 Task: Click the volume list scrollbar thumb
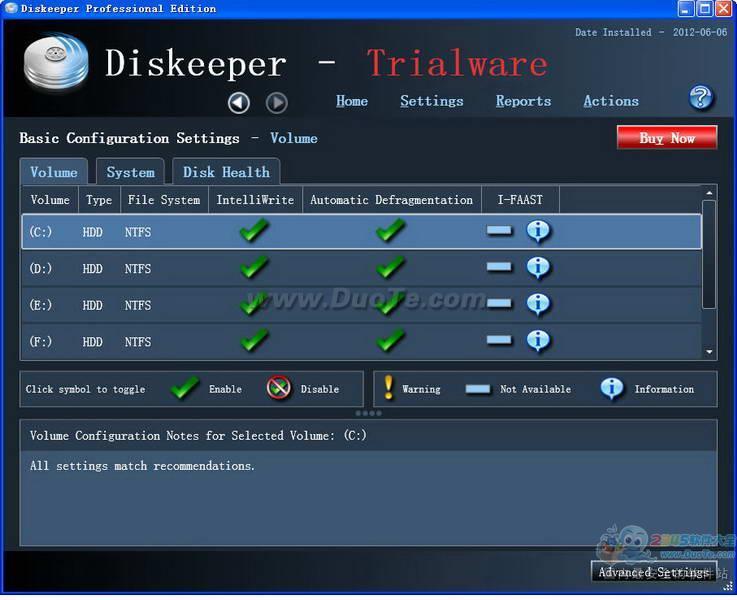coord(709,254)
